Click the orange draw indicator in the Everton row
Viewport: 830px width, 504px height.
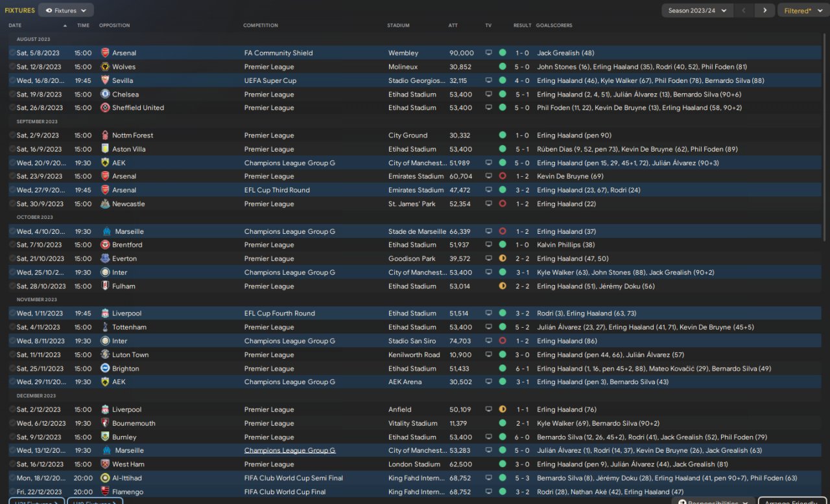click(x=503, y=258)
